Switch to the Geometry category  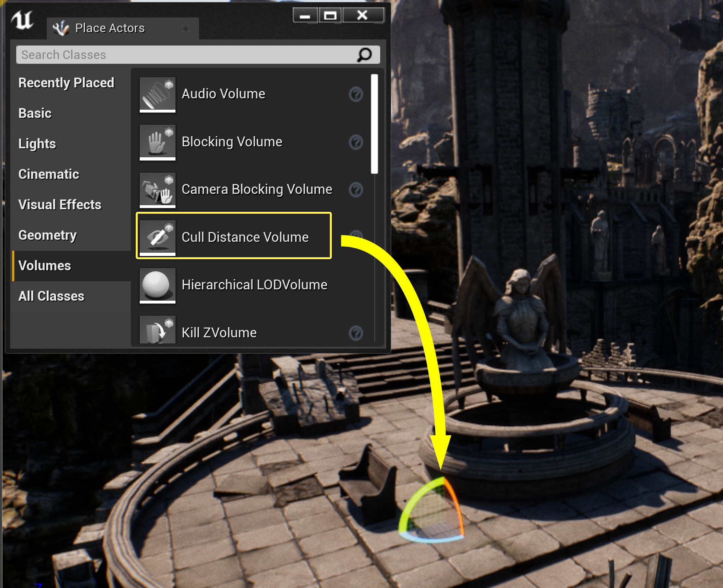click(x=48, y=235)
